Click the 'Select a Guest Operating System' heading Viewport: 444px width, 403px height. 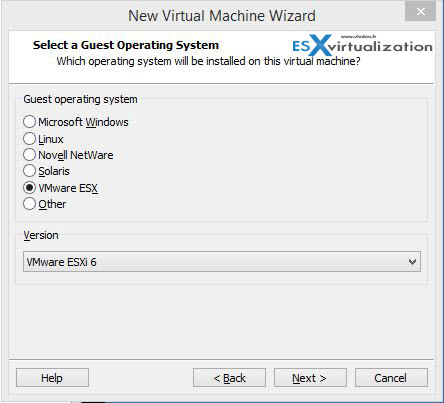[x=126, y=45]
